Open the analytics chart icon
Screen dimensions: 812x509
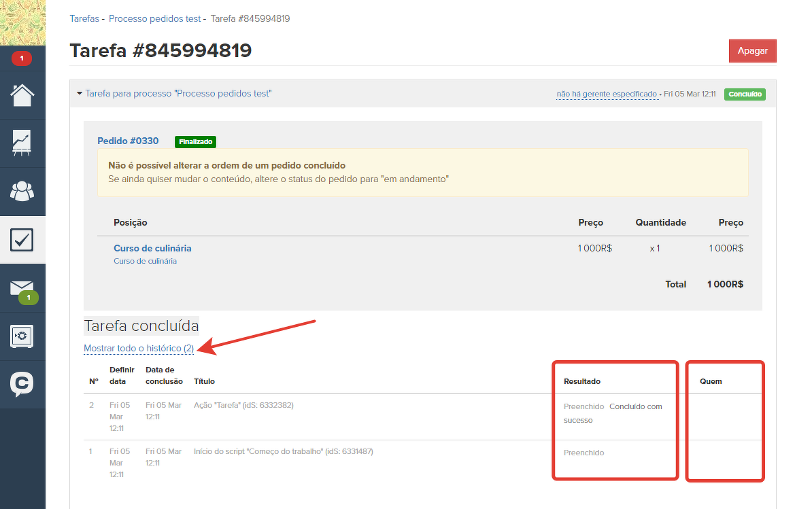click(22, 143)
